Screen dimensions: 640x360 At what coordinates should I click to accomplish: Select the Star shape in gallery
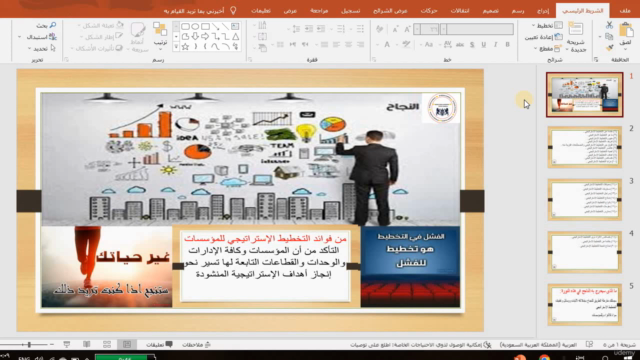pos(185,47)
